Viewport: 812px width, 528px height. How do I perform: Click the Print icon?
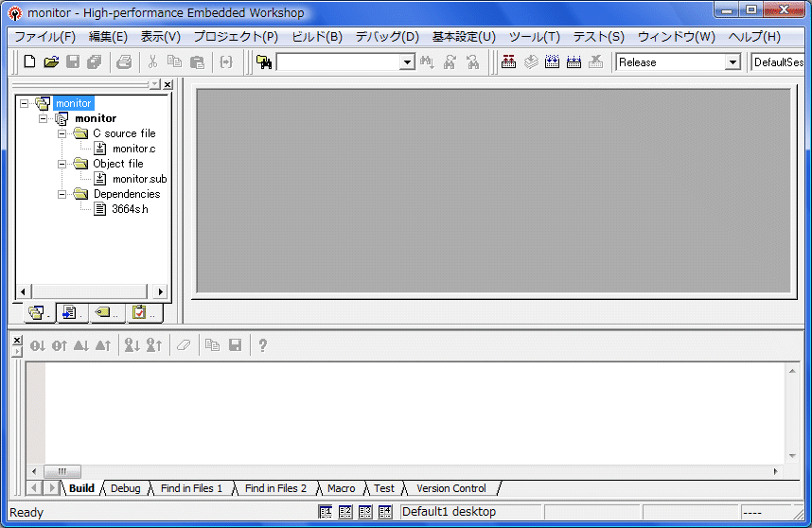point(124,62)
